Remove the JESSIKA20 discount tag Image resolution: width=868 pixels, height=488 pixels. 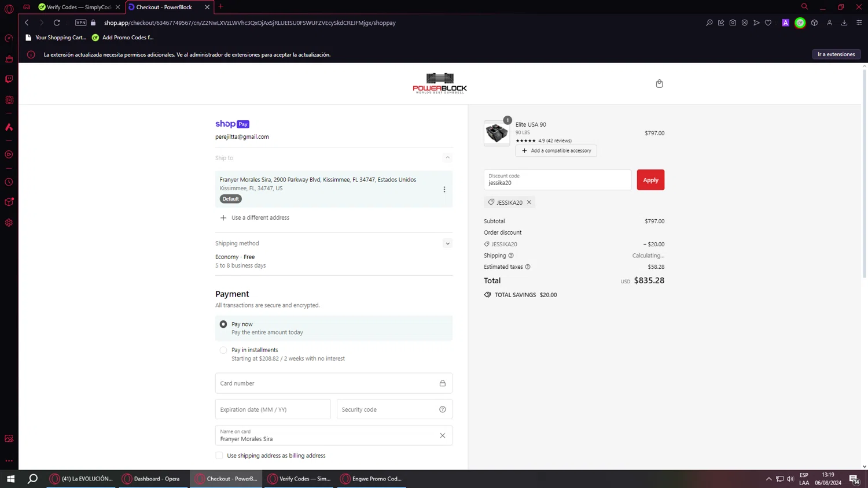point(529,202)
